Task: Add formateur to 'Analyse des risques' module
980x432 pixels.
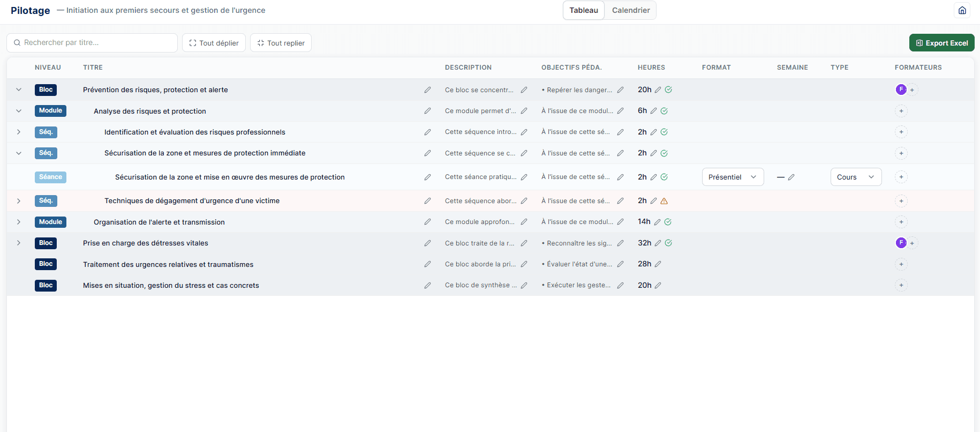Action: pos(901,111)
